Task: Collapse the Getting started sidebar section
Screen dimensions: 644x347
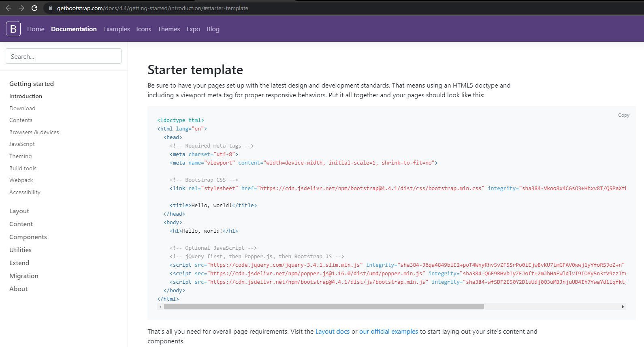Action: pyautogui.click(x=32, y=84)
